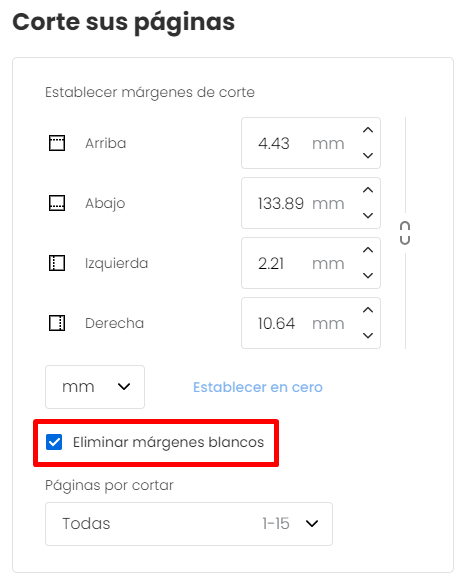This screenshot has height=579, width=460.
Task: Decrease the Derecha margin value
Action: click(x=368, y=336)
